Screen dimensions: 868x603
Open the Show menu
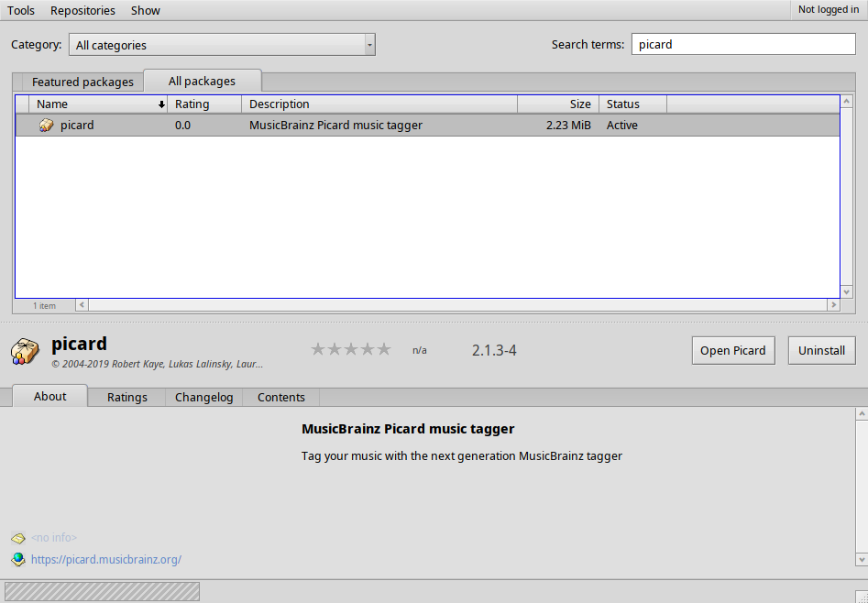146,10
